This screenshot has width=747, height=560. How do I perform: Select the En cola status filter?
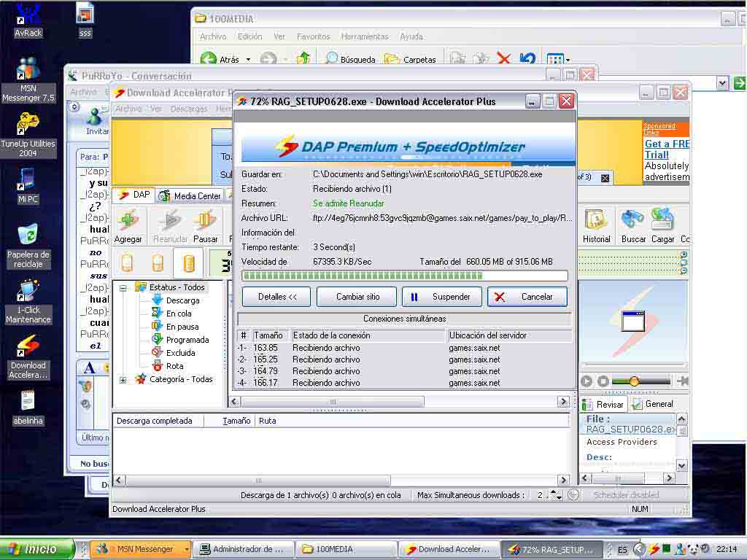[171, 314]
